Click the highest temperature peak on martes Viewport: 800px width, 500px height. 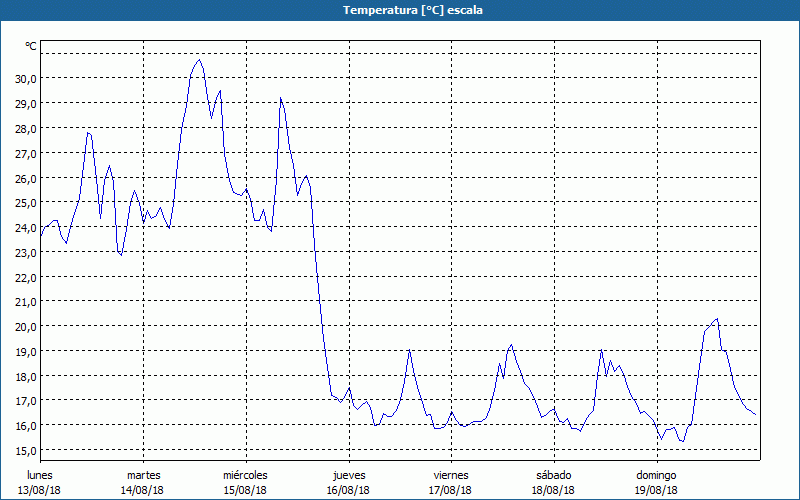click(x=199, y=60)
